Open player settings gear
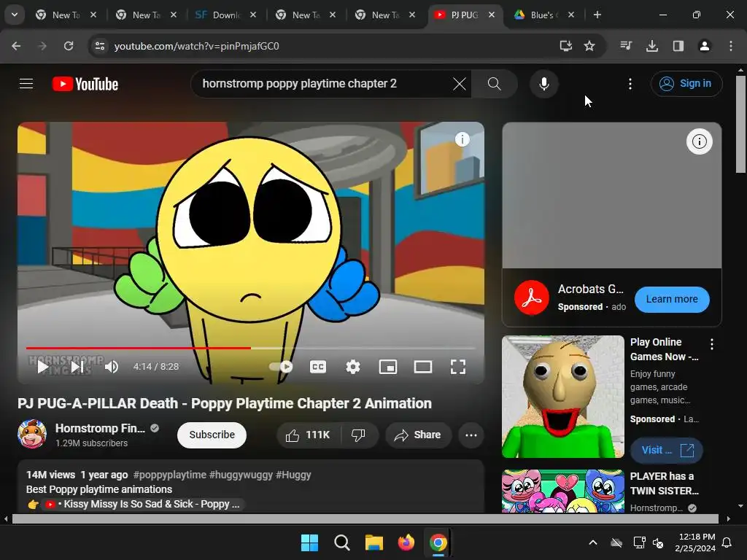This screenshot has height=560, width=747. (x=353, y=367)
